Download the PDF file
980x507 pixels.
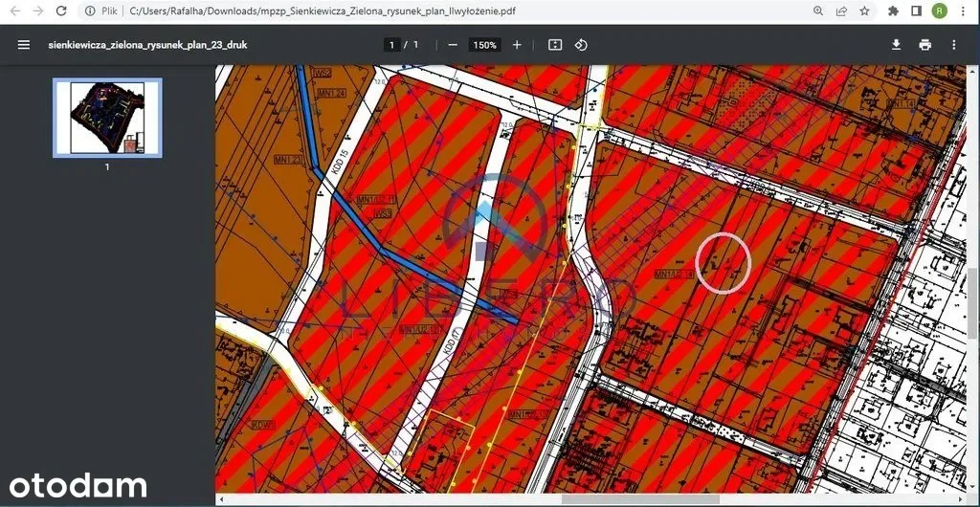pyautogui.click(x=896, y=45)
